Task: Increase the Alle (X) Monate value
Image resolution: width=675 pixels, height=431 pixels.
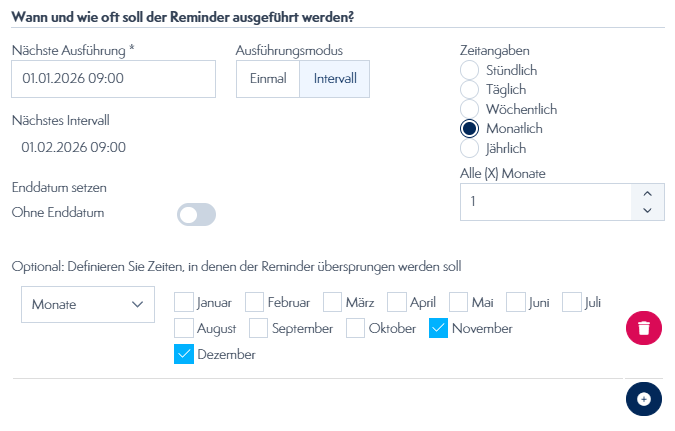Action: [x=647, y=194]
